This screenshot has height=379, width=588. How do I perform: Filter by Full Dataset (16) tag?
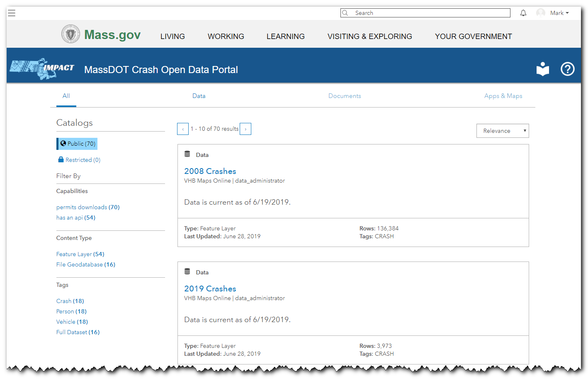78,332
